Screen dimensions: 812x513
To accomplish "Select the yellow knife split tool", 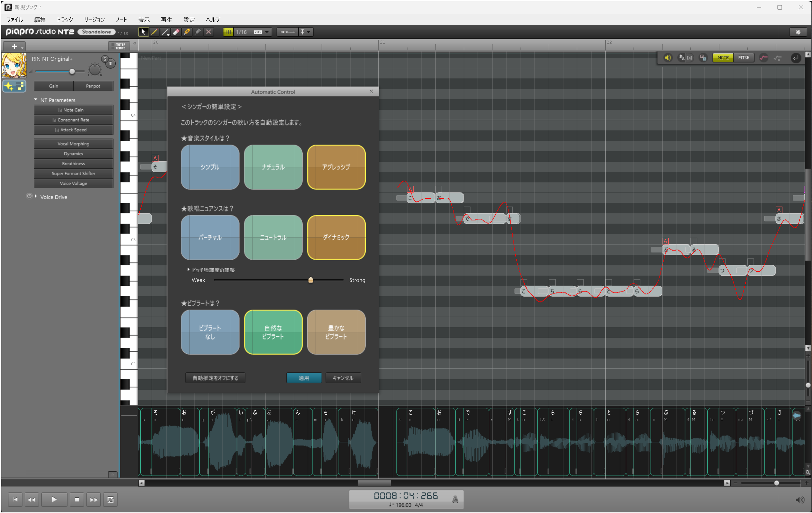I will click(187, 32).
